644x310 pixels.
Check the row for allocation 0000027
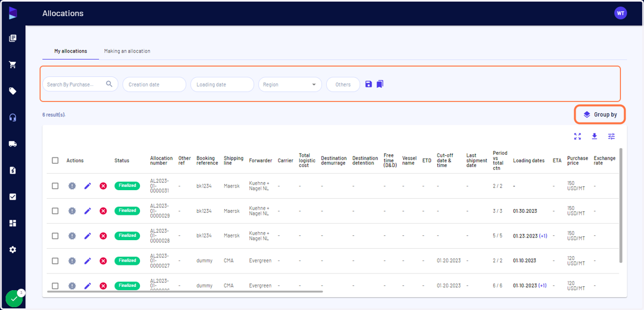tap(55, 261)
